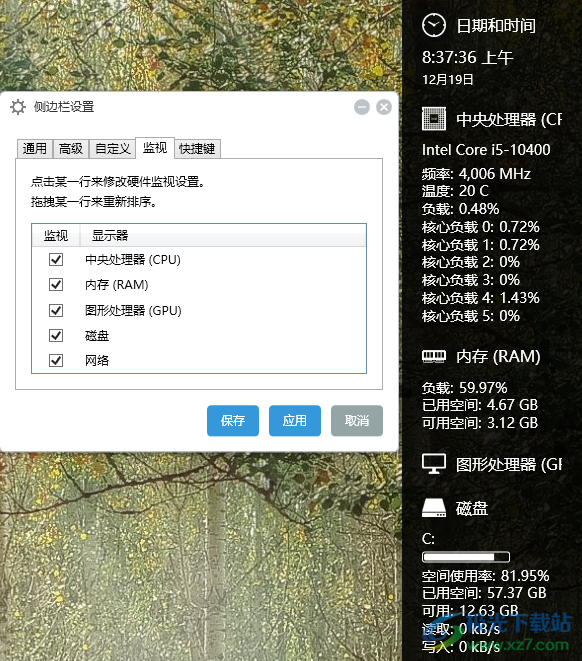Click the 日期和时间 sidebar heading
Screen dimensions: 582x661
coord(496,26)
